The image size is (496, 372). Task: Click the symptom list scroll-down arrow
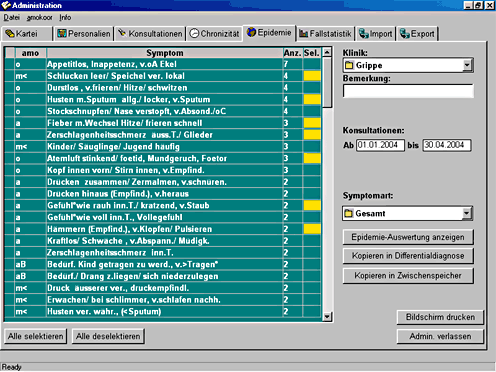coord(327,317)
